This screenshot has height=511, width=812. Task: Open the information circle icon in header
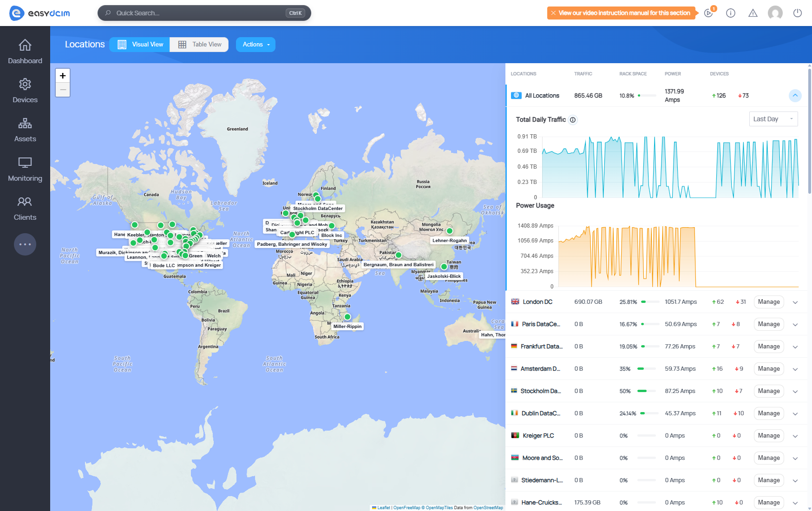(x=731, y=13)
